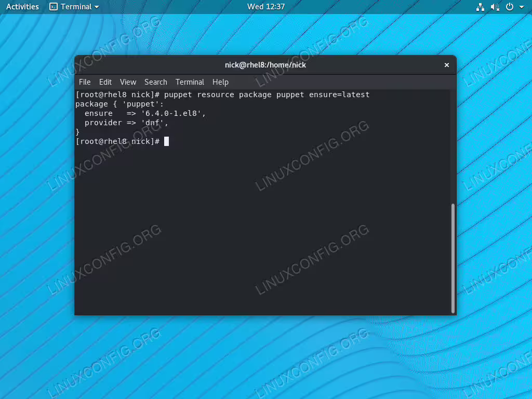Open the View menu
The height and width of the screenshot is (399, 532).
(128, 82)
